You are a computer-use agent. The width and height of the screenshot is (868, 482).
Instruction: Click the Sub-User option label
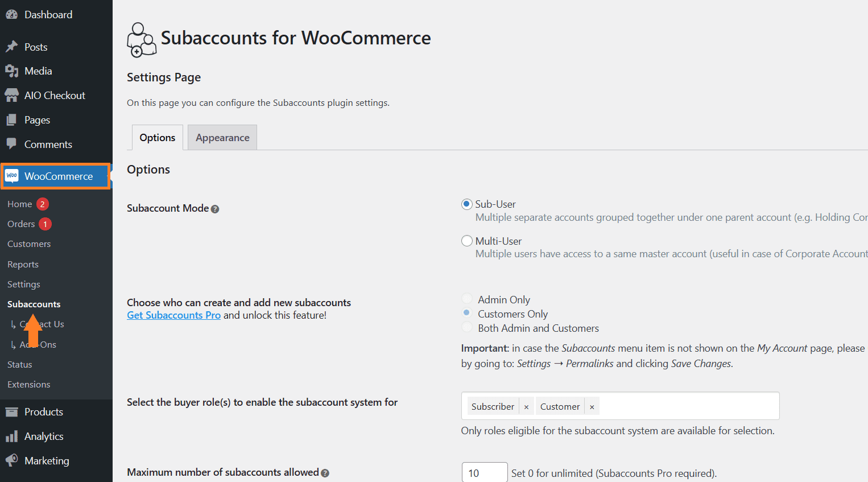point(495,204)
